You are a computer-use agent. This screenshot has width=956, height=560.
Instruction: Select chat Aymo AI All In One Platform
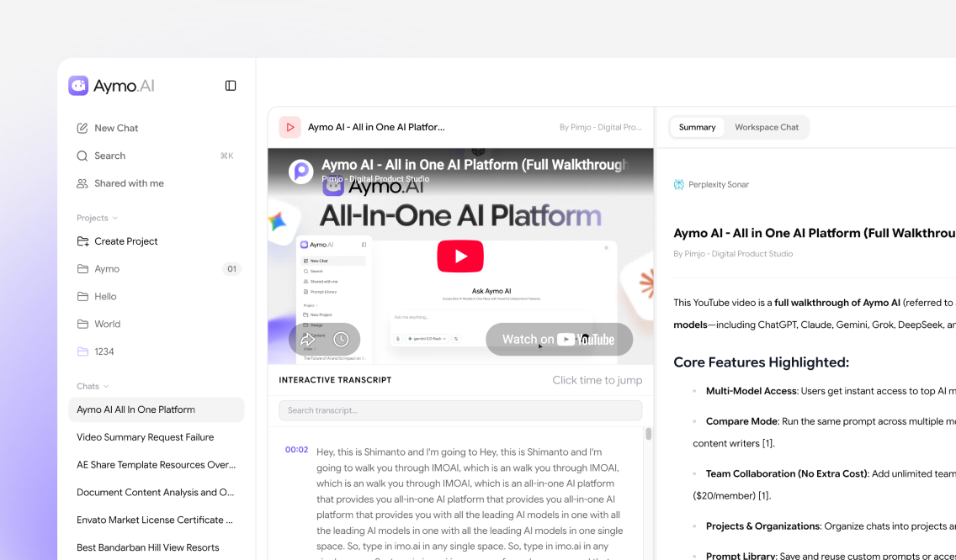(156, 409)
